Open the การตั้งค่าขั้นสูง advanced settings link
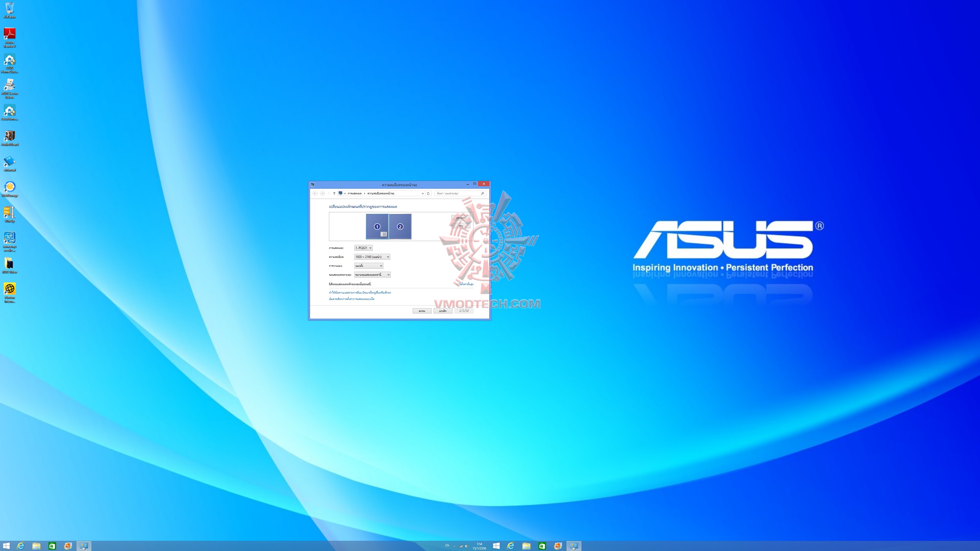Image resolution: width=980 pixels, height=551 pixels. tap(464, 284)
